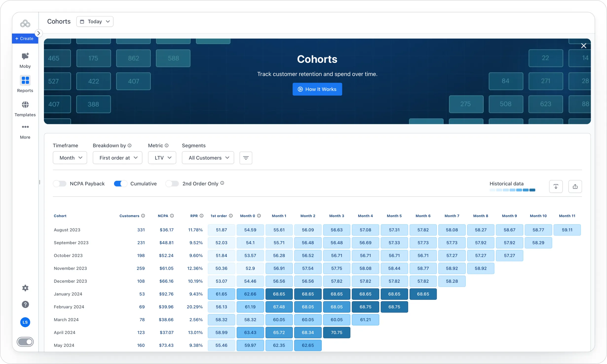This screenshot has height=364, width=607.
Task: Click the darkest Historical data swatch
Action: [532, 190]
